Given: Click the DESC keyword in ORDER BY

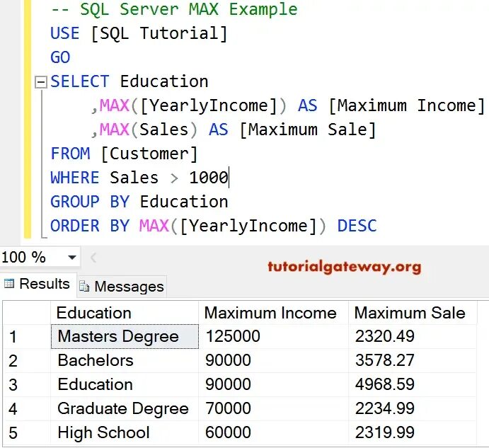Looking at the screenshot, I should point(357,226).
